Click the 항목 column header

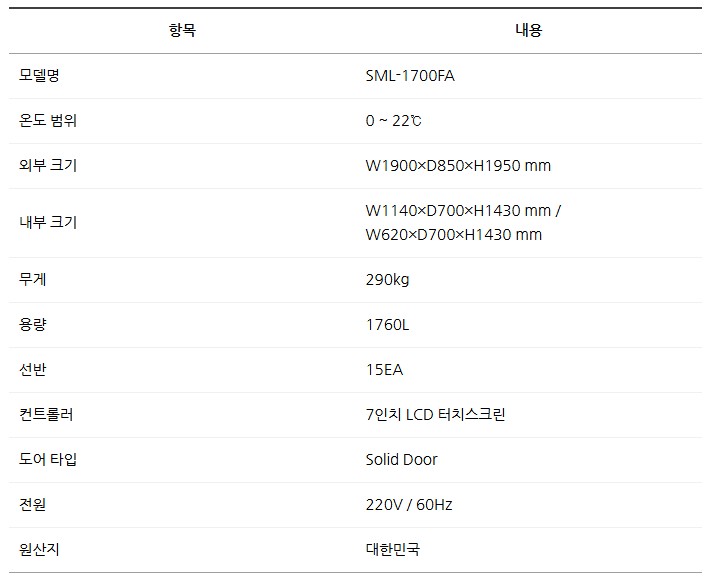click(x=183, y=30)
